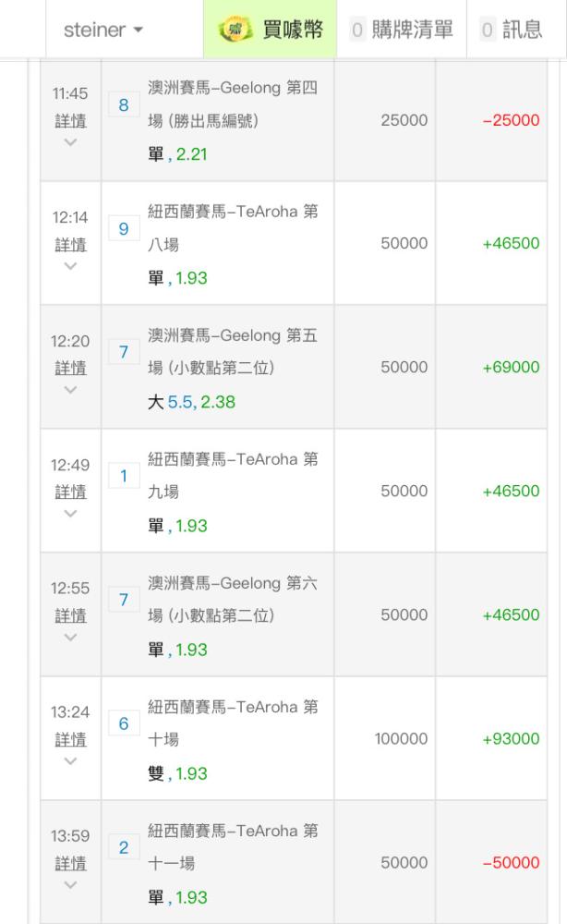
Task: Expand the chevron under the 13:24 entry
Action: click(71, 760)
